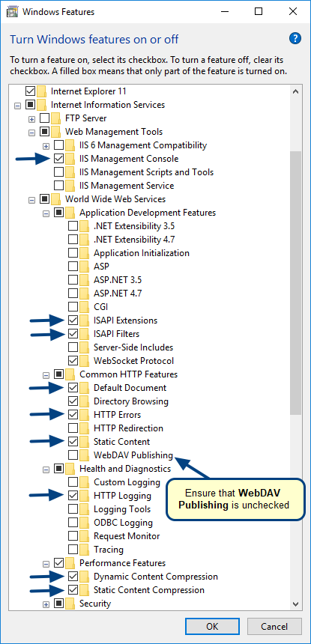The image size is (311, 644).
Task: Click the scrollbar down arrow
Action: [x=295, y=604]
